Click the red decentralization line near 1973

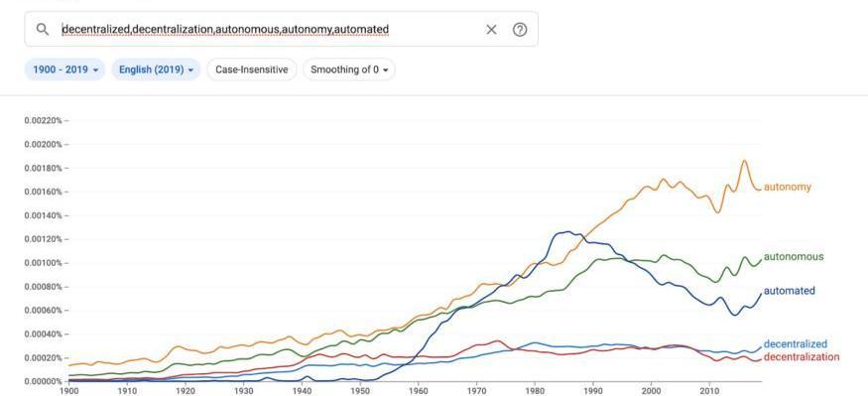497,341
